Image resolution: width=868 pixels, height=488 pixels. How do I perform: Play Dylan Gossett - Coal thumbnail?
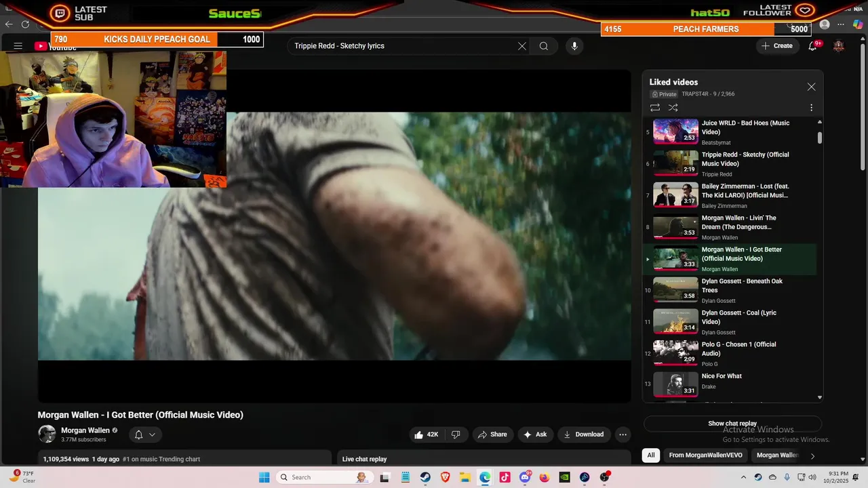point(675,322)
